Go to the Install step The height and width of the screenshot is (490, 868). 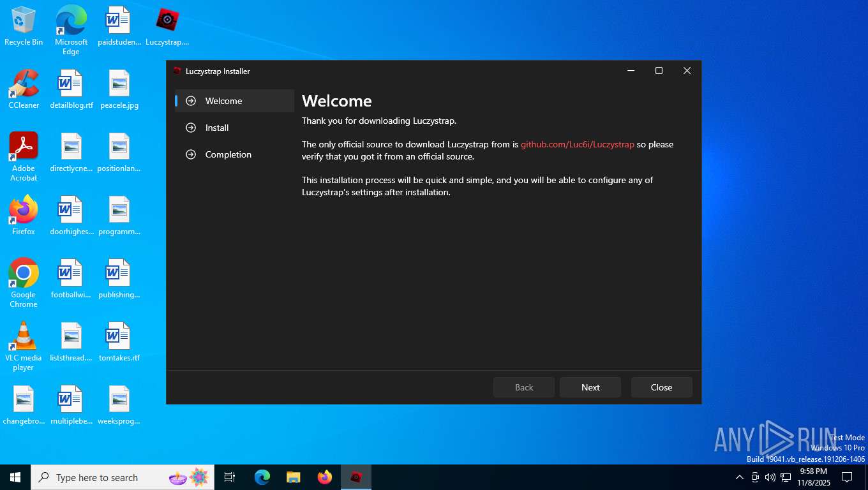tap(234, 128)
